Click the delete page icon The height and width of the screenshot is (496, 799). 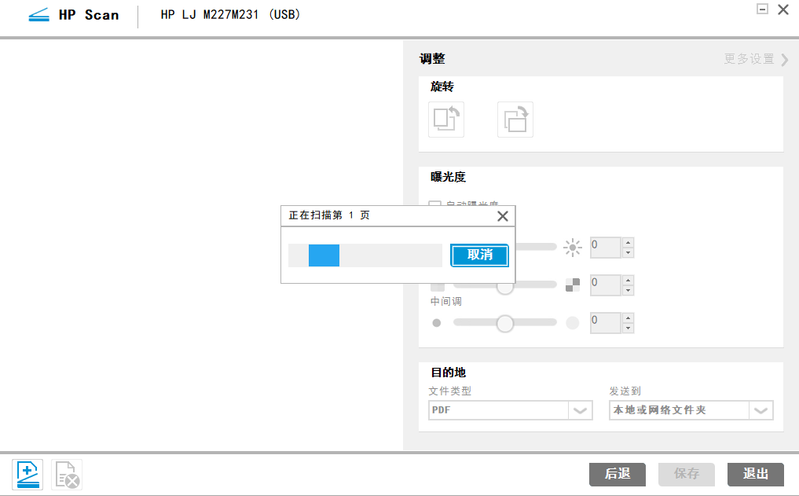click(x=68, y=474)
